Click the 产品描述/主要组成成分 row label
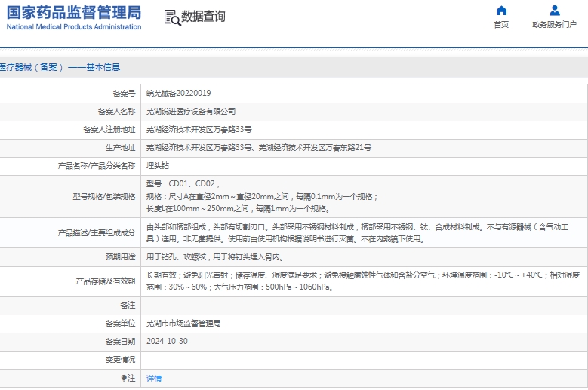 click(97, 232)
